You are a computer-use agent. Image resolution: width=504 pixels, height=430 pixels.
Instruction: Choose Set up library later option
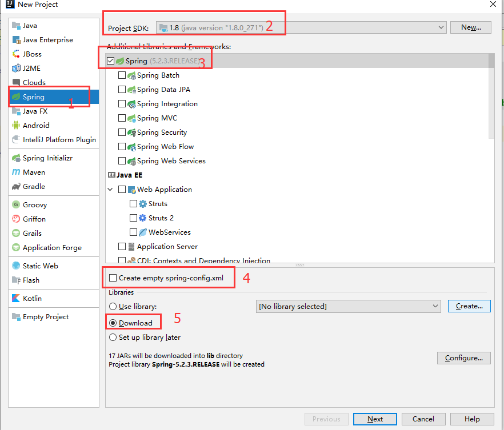tap(113, 337)
